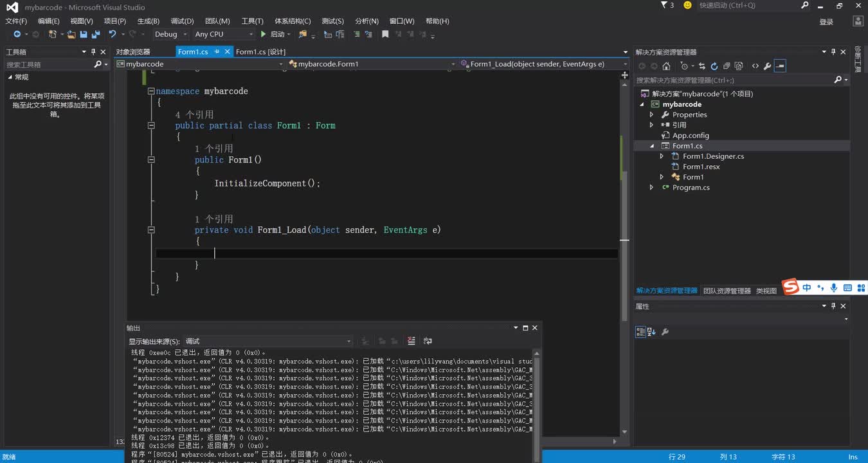Screen dimensions: 868x463
Task: Click property pages wrench in Properties panel
Action: click(665, 332)
